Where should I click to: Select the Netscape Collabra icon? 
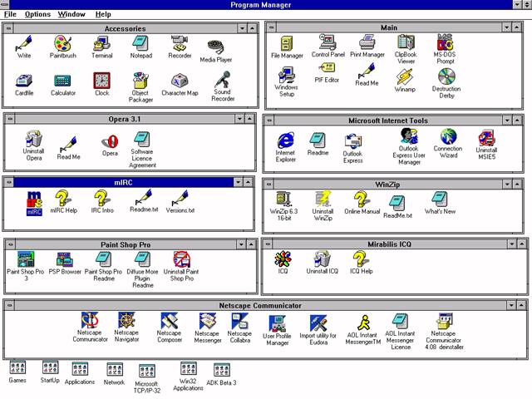[x=240, y=322]
